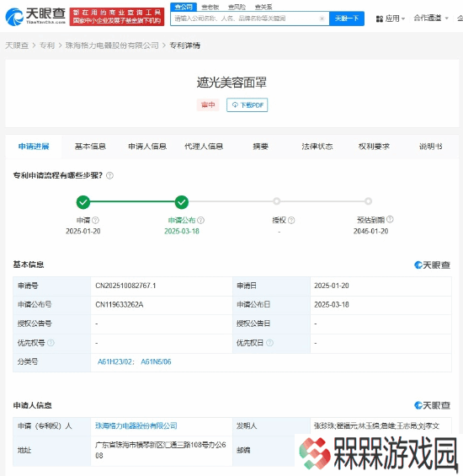Open classification A61H23/02 link
The height and width of the screenshot is (476, 463).
pyautogui.click(x=114, y=362)
